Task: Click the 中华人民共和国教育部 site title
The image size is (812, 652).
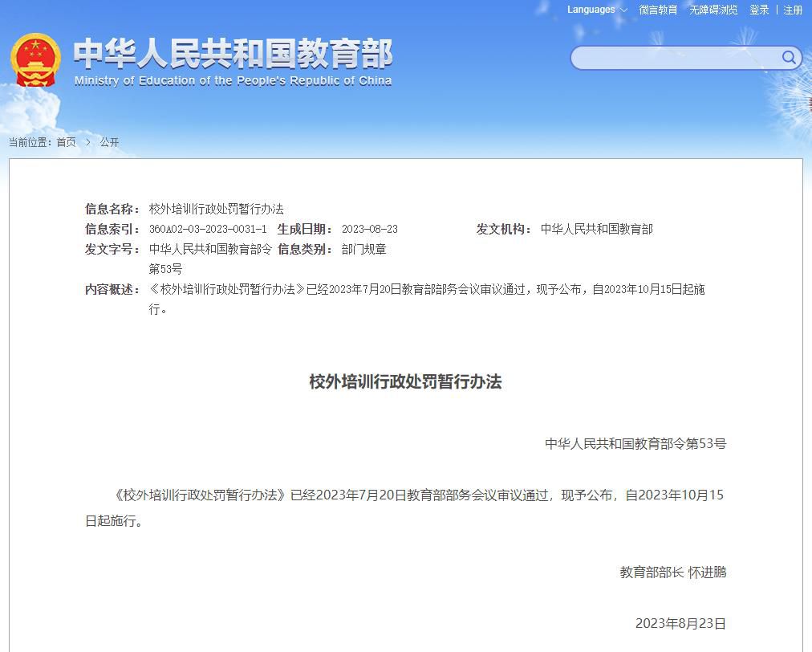Action: [x=233, y=54]
